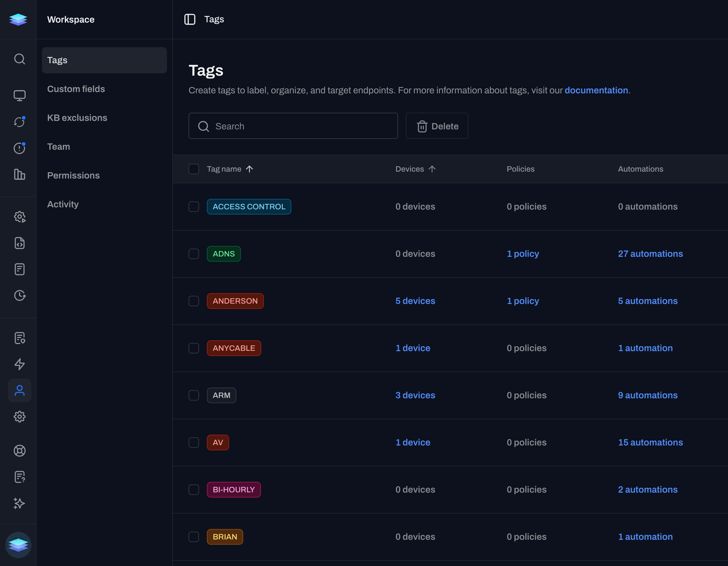
Task: Click the red ANYCABLE tag chip
Action: 234,348
